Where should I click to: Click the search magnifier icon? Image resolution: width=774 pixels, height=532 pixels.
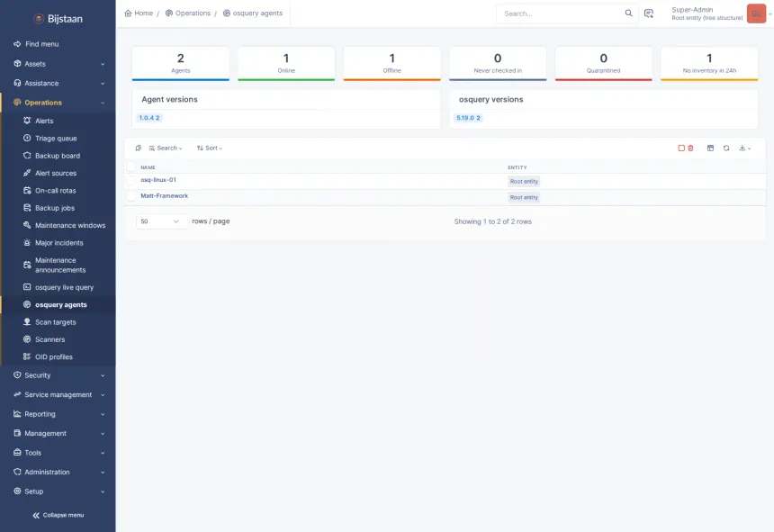628,14
